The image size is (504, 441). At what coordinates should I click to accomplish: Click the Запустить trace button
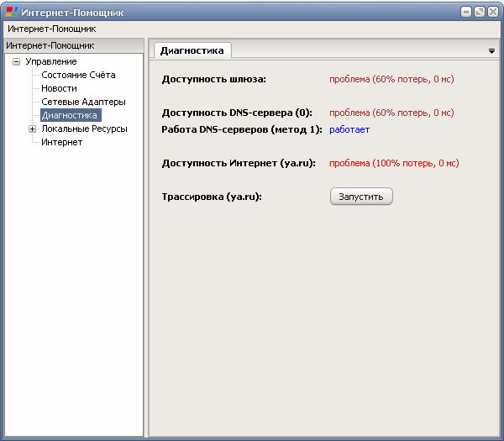pyautogui.click(x=361, y=197)
